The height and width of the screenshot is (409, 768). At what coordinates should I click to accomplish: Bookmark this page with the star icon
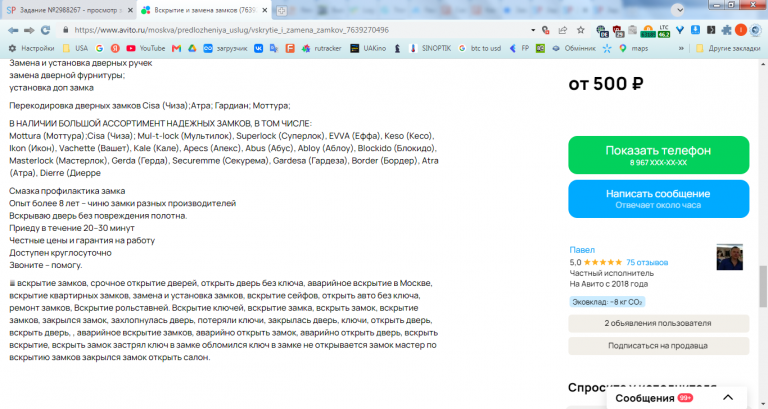click(x=580, y=30)
